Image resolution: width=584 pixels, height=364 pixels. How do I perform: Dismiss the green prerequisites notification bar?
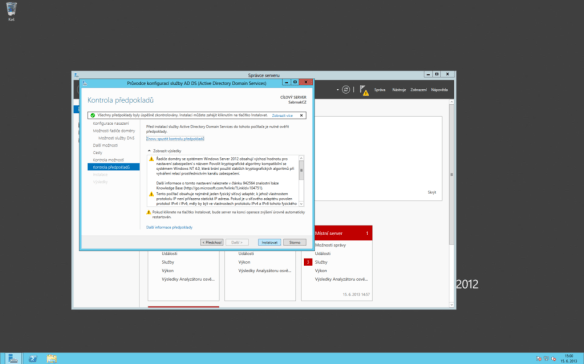(301, 115)
